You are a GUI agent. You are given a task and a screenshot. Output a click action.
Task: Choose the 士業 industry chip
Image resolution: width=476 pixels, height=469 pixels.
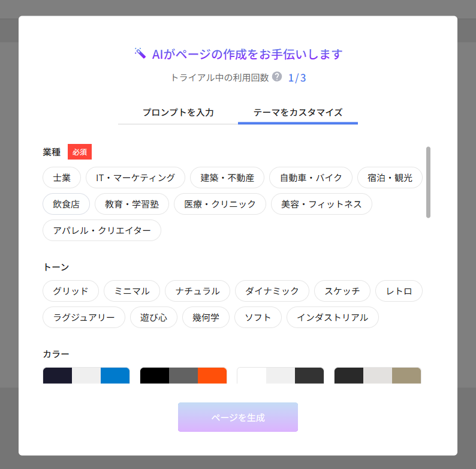click(62, 178)
